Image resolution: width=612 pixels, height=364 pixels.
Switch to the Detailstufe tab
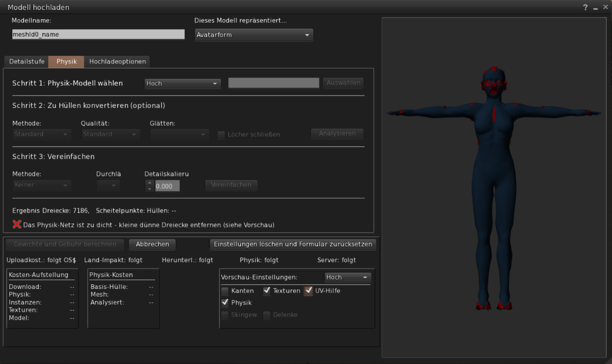(x=27, y=62)
